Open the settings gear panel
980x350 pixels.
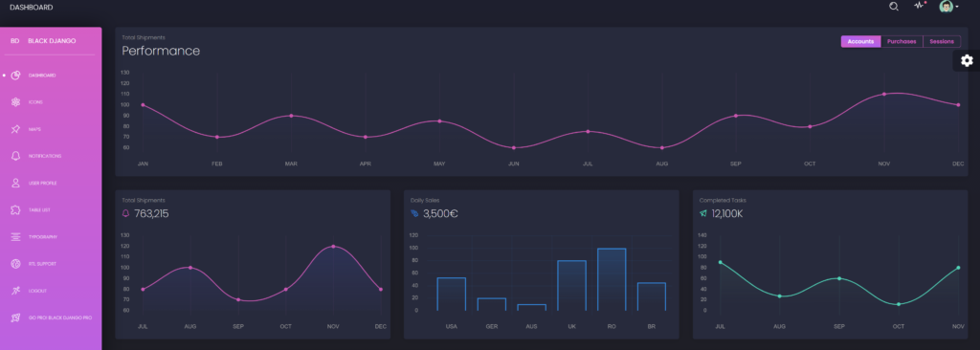click(x=967, y=60)
